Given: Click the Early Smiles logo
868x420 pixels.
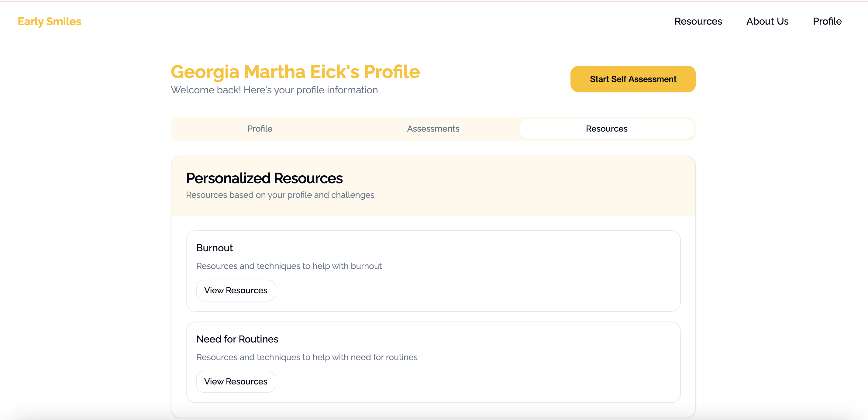Looking at the screenshot, I should click(49, 21).
